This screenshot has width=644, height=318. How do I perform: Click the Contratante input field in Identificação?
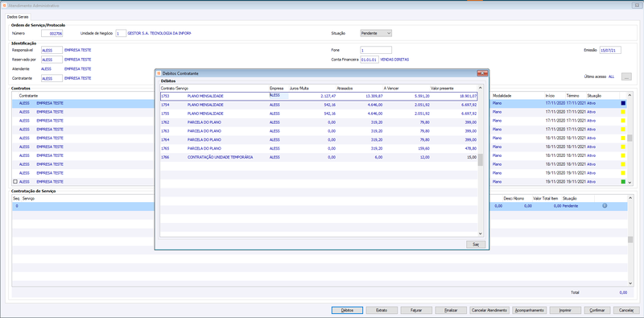point(52,78)
